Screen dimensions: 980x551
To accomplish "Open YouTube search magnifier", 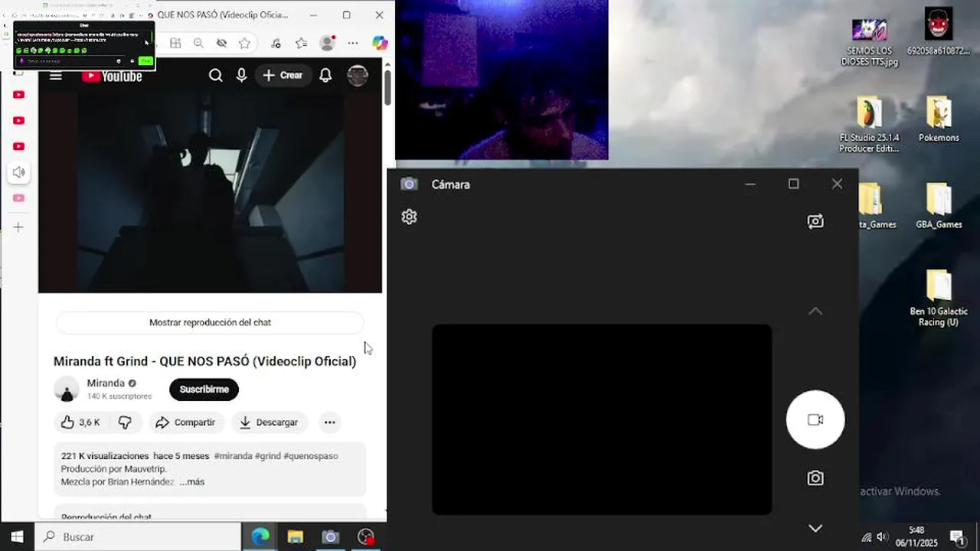I will 216,75.
